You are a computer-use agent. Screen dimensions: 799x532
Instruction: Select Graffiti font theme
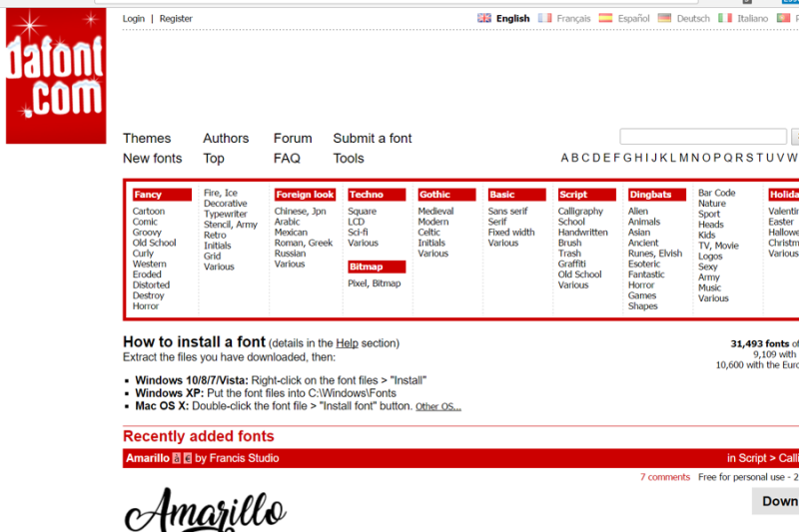[571, 264]
